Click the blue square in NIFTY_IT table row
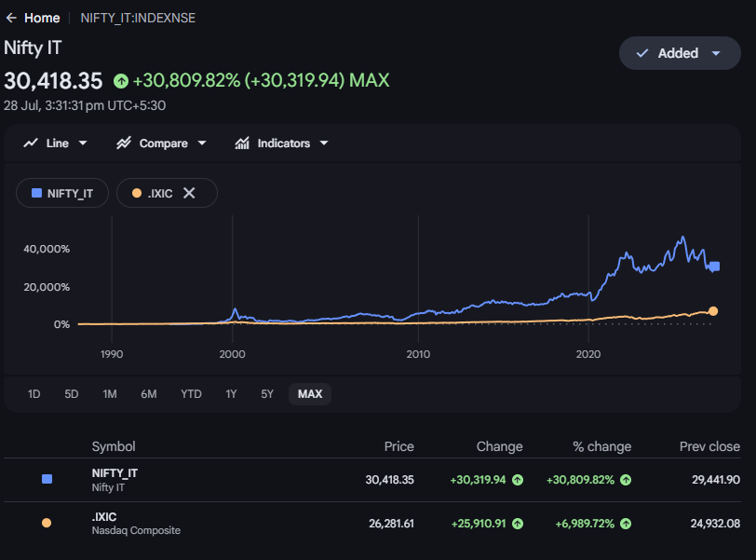The width and height of the screenshot is (756, 560). click(x=47, y=479)
